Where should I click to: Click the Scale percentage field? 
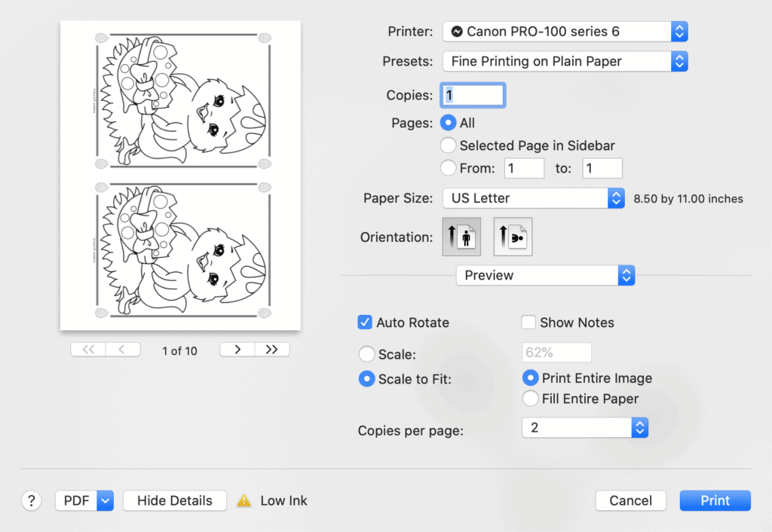click(x=557, y=353)
